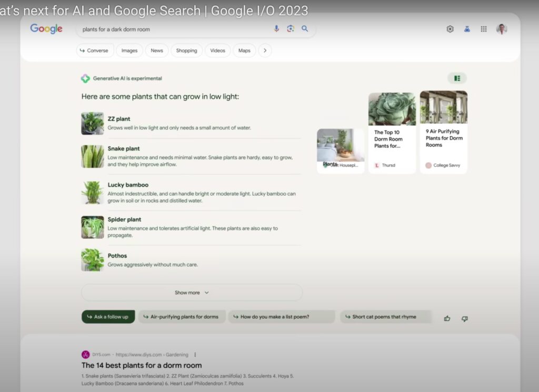
Task: Open the DIYS.com Gardening URL breadcrumb
Action: [152, 355]
